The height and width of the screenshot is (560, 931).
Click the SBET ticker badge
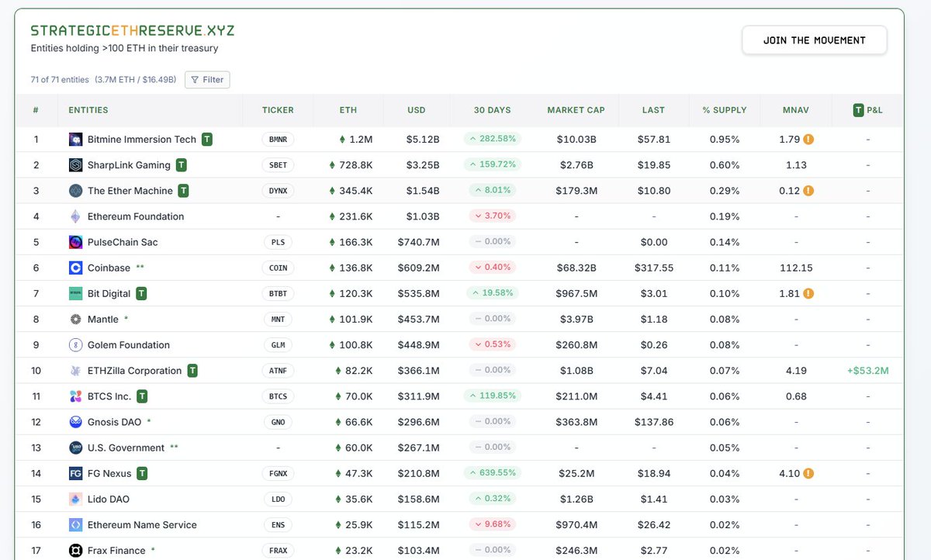pos(278,165)
